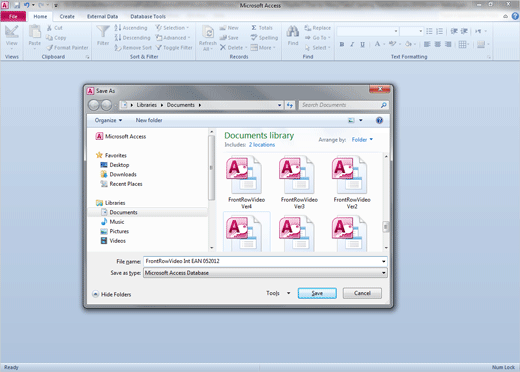The height and width of the screenshot is (372, 520).
Task: Open the 2 locations link
Action: 262,145
